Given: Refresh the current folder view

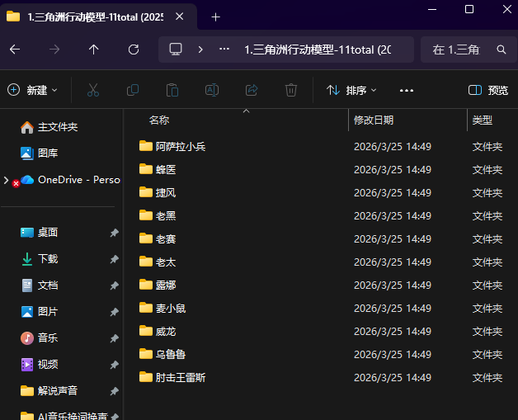Looking at the screenshot, I should pos(134,50).
